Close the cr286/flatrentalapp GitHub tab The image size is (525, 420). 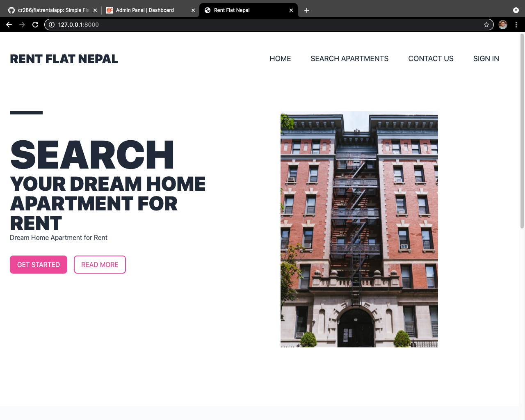point(95,10)
